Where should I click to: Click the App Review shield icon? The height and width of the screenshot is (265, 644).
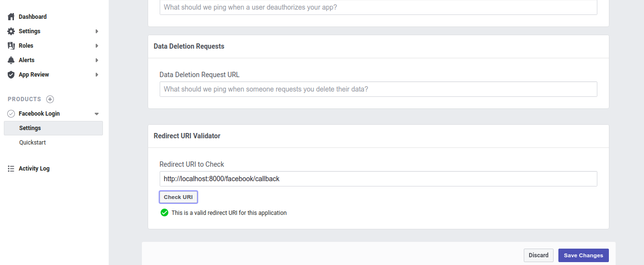pos(11,75)
